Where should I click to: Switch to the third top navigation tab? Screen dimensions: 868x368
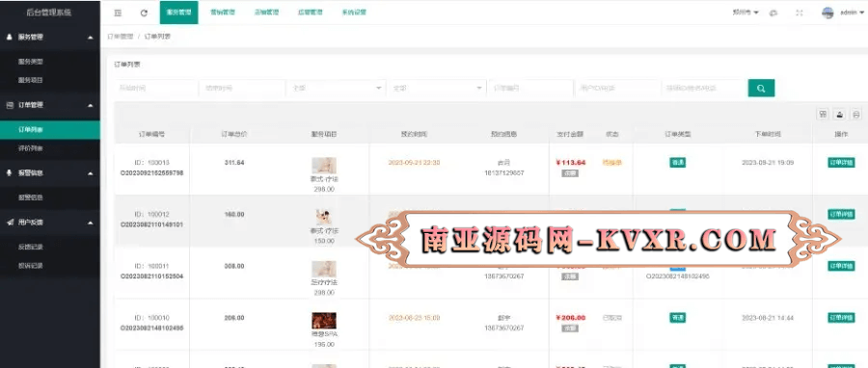pyautogui.click(x=266, y=13)
